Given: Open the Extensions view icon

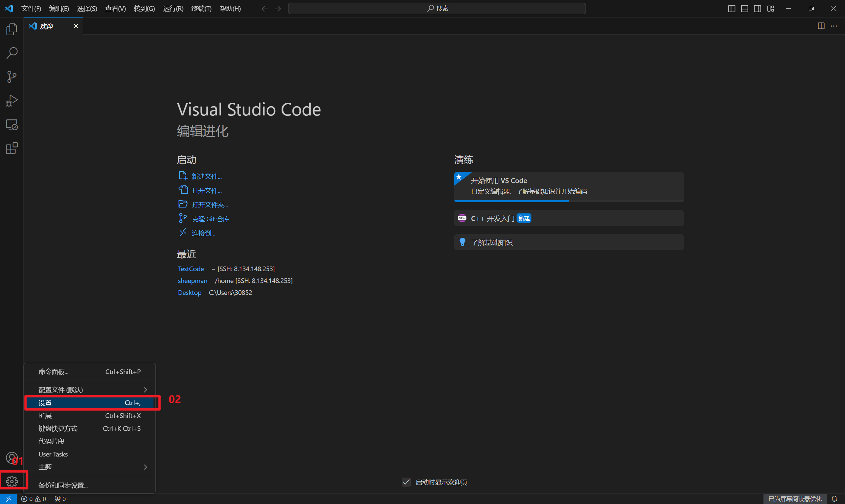Looking at the screenshot, I should [x=12, y=148].
